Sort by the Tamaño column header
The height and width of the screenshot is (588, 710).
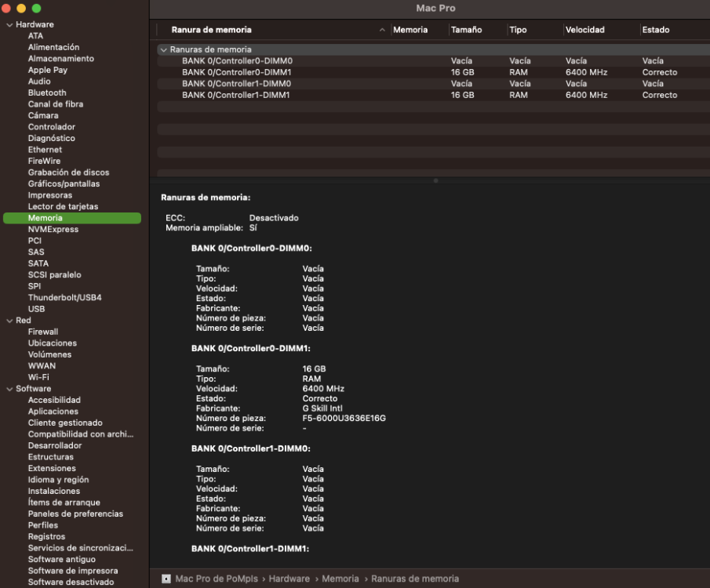(x=466, y=30)
